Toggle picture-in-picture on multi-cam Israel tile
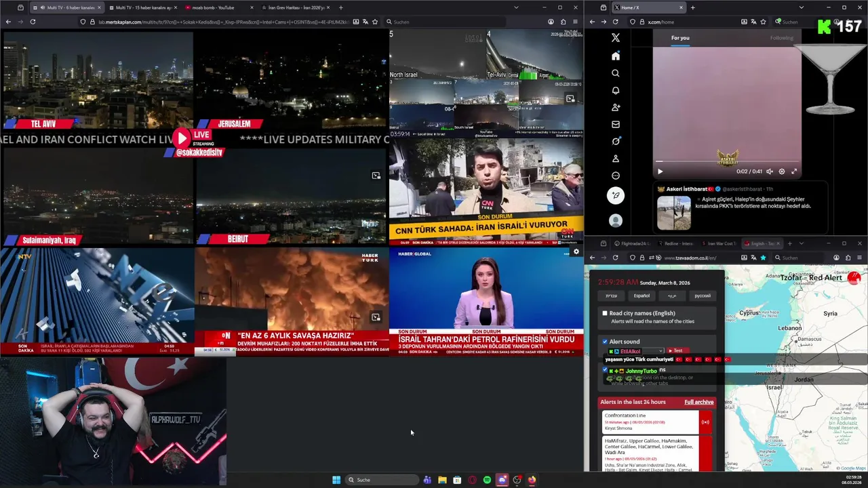 click(570, 98)
